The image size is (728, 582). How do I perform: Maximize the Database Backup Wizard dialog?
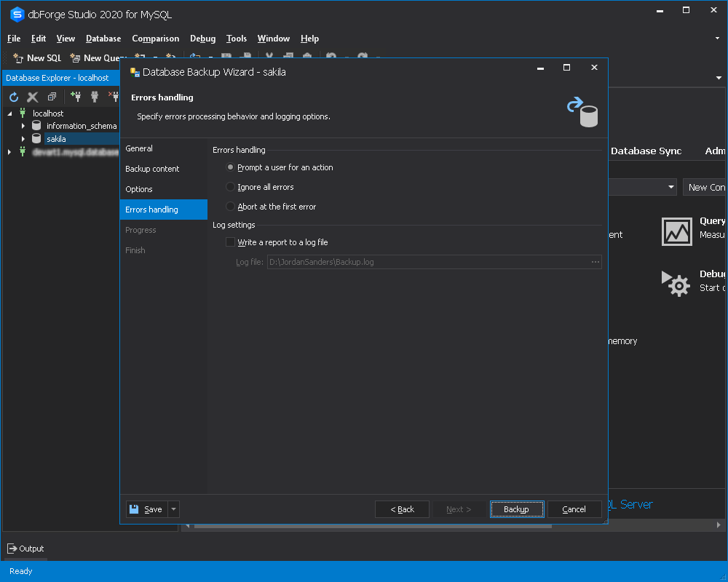tap(566, 68)
